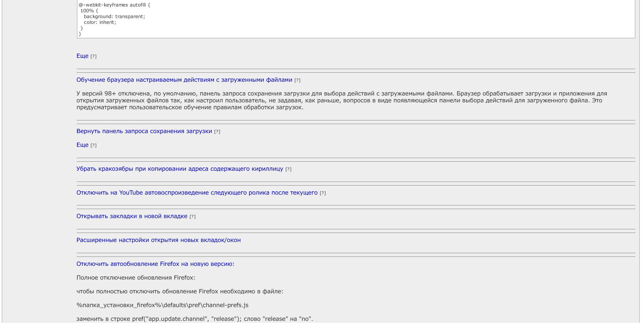Expand the first 'Еще' spoiler link
Image resolution: width=644 pixels, height=323 pixels.
(x=82, y=56)
